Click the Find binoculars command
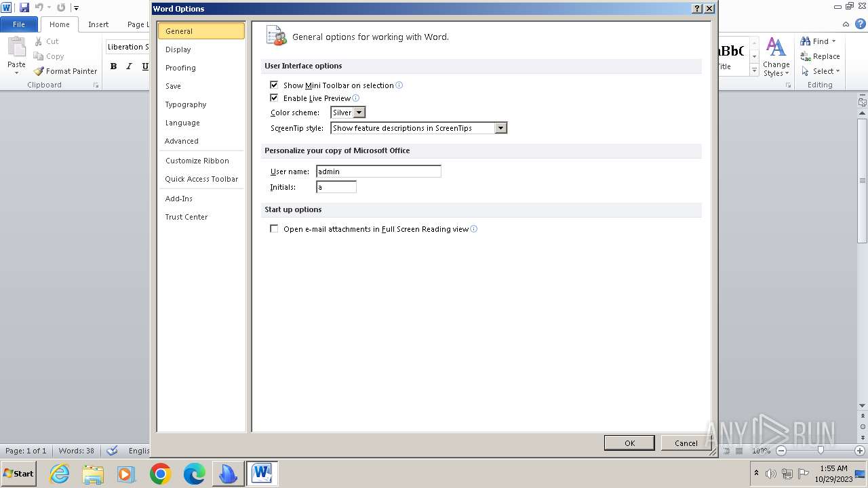Image resolution: width=868 pixels, height=488 pixels. 818,41
